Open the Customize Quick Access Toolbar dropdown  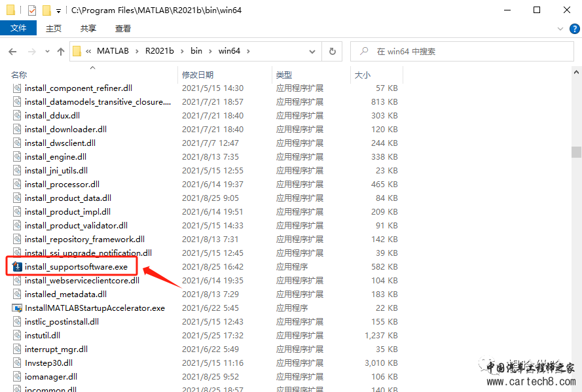click(58, 11)
